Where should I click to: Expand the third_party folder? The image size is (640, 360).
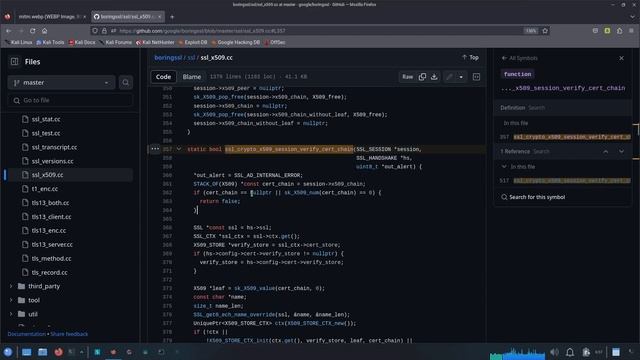(x=11, y=286)
